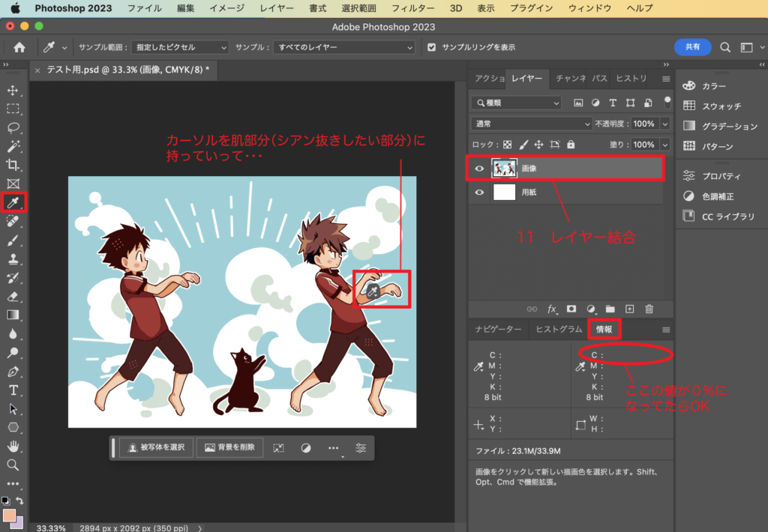Select the Dodge tool
The height and width of the screenshot is (532, 768).
click(13, 353)
